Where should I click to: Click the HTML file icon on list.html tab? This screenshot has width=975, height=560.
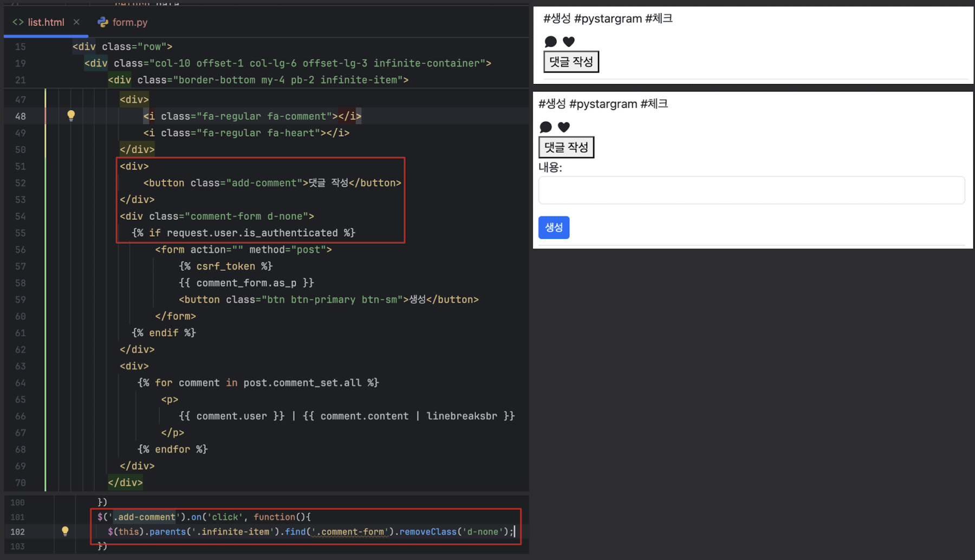tap(18, 22)
